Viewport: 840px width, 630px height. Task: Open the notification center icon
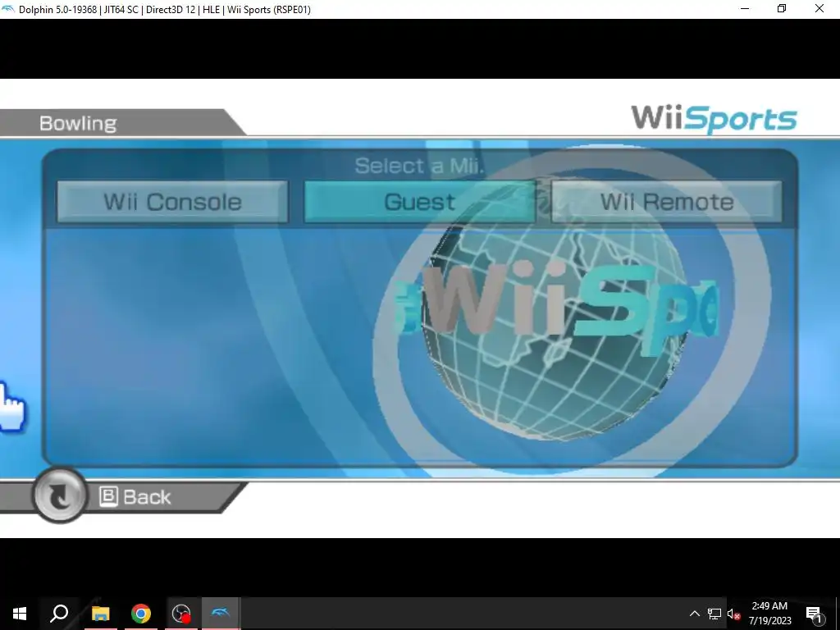coord(815,614)
